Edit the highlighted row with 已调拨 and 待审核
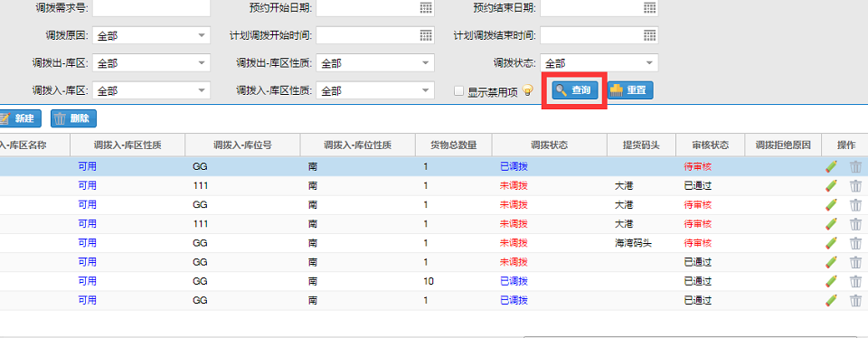 coord(831,166)
